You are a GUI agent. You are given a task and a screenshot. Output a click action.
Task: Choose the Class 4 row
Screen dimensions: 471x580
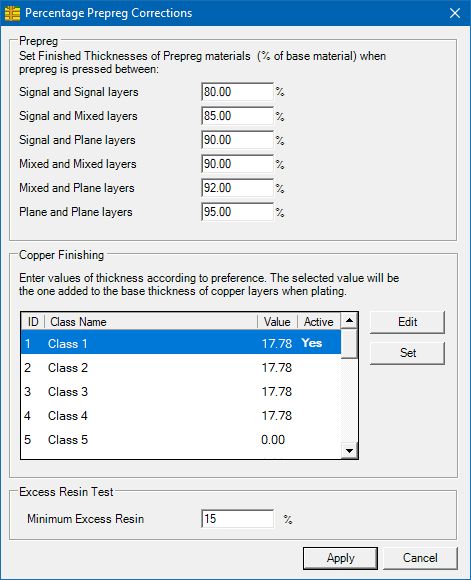click(x=181, y=416)
